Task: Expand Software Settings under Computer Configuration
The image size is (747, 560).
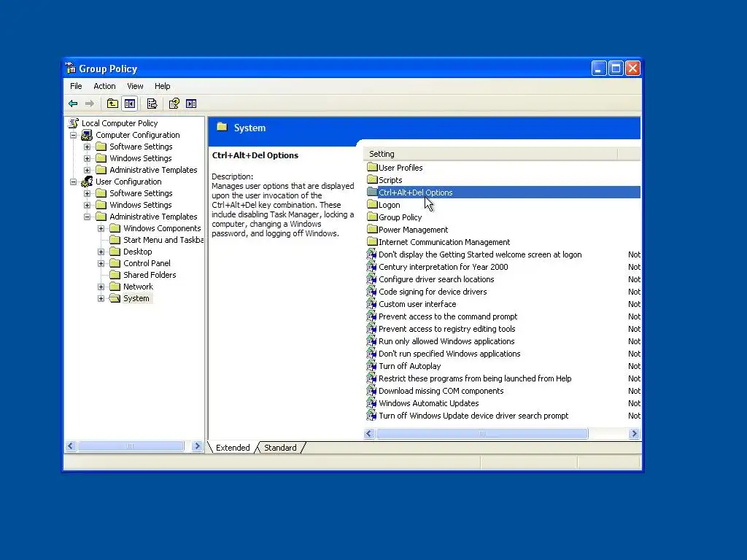Action: [x=88, y=147]
